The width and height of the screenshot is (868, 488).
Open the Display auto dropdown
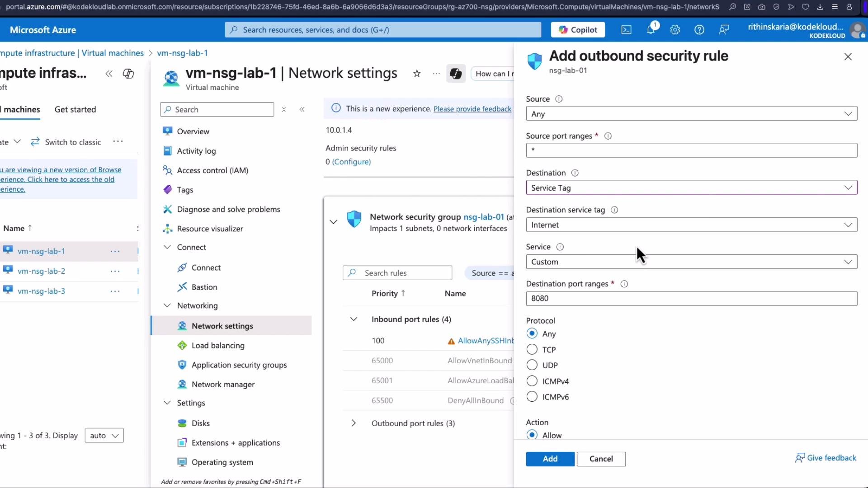point(104,436)
